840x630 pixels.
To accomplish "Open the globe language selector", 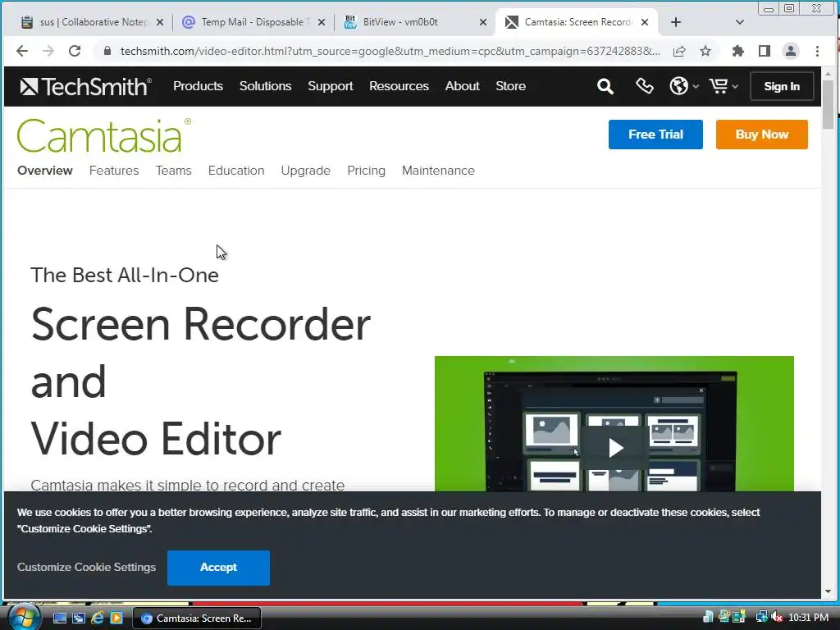I will 683,85.
